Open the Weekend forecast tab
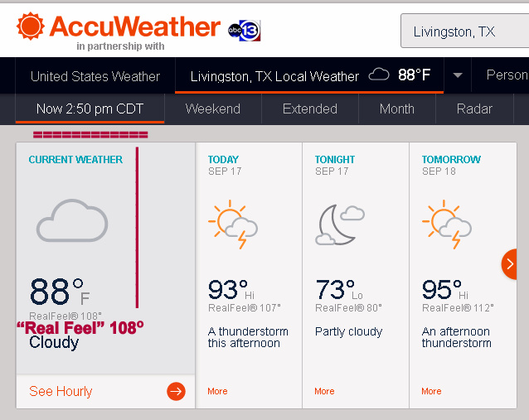This screenshot has height=420, width=529. [213, 109]
